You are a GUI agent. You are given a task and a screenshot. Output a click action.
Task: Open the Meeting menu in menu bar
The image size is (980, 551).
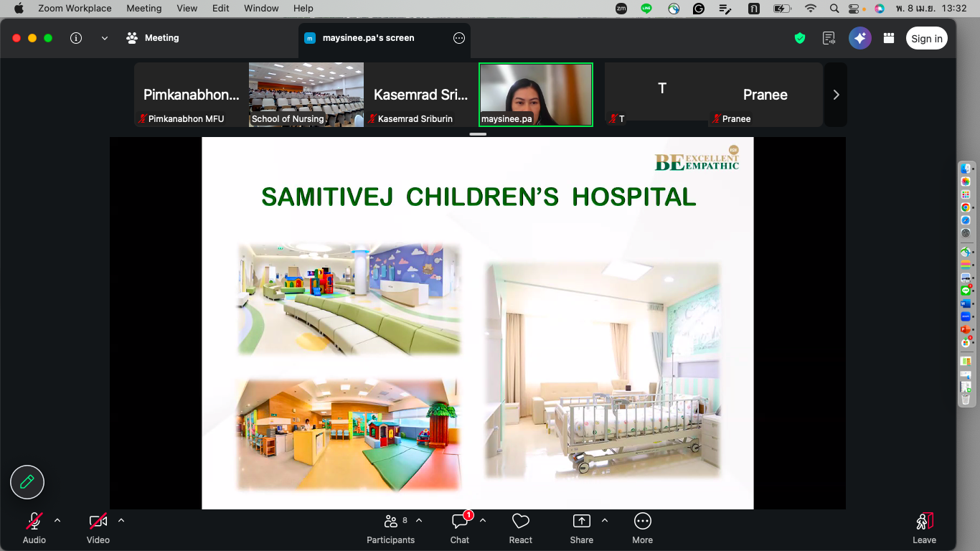click(x=143, y=9)
